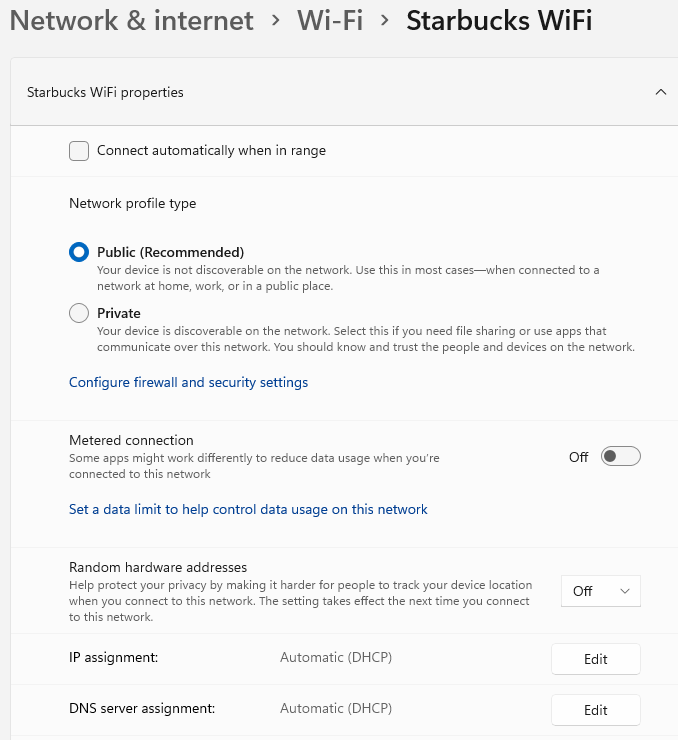Open the Set a data limit link
Viewport: 678px width, 740px height.
(x=248, y=509)
